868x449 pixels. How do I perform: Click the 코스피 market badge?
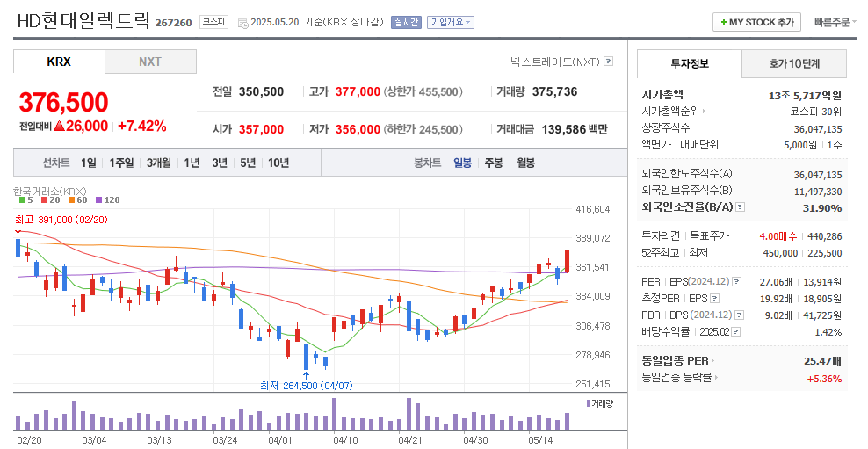213,22
